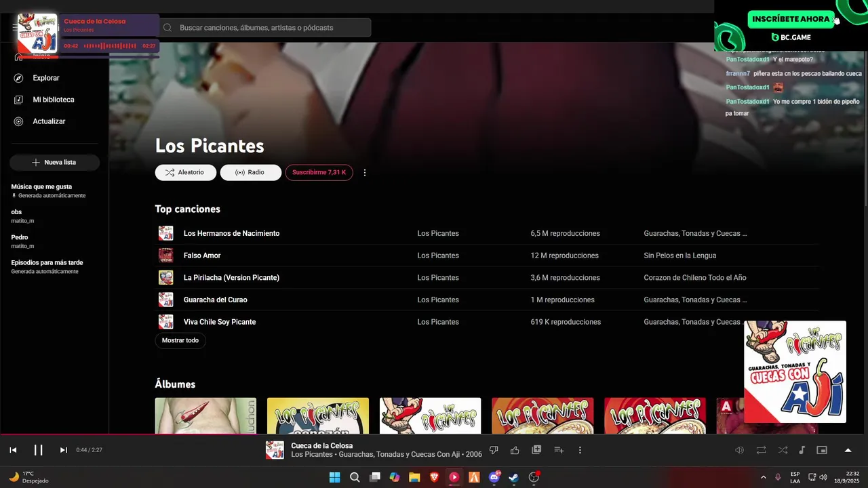
Task: Play La Pirilacha (Version Picante)
Action: click(x=231, y=278)
